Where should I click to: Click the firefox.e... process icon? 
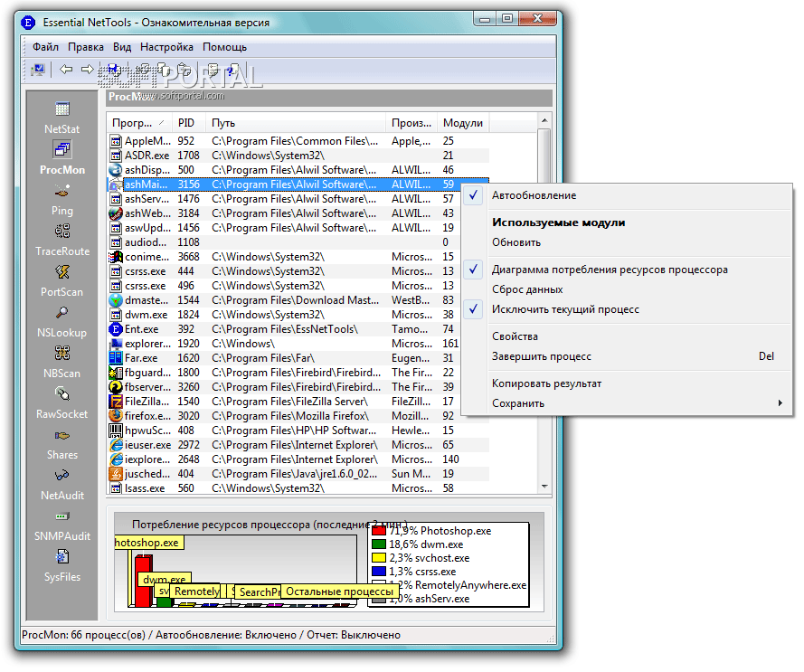116,416
